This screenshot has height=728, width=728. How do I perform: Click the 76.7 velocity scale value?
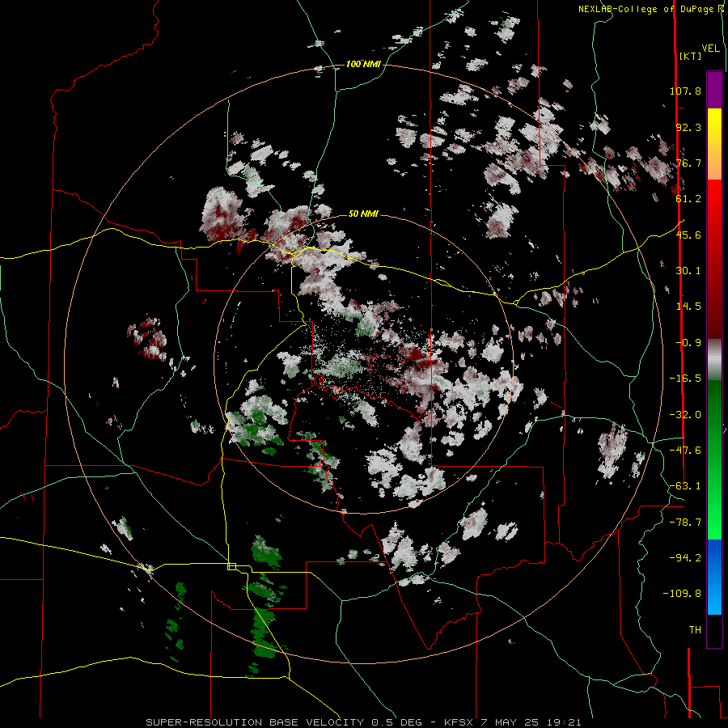coord(688,163)
